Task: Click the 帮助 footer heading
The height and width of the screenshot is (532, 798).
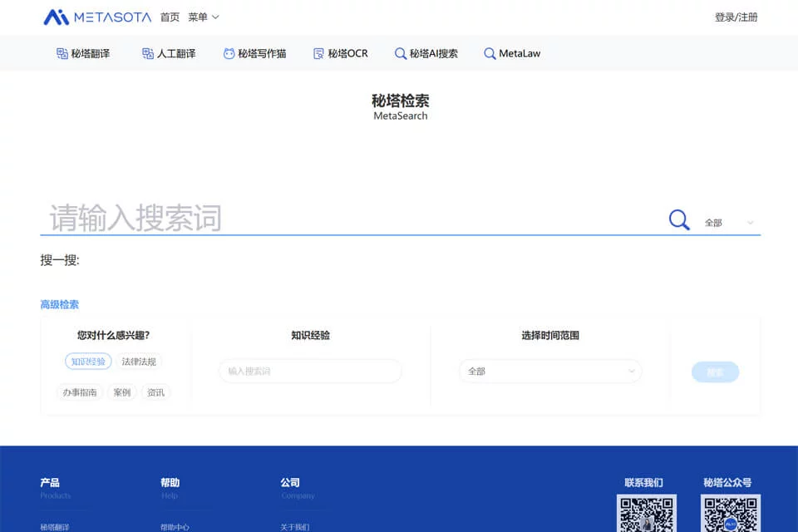Action: (x=170, y=482)
